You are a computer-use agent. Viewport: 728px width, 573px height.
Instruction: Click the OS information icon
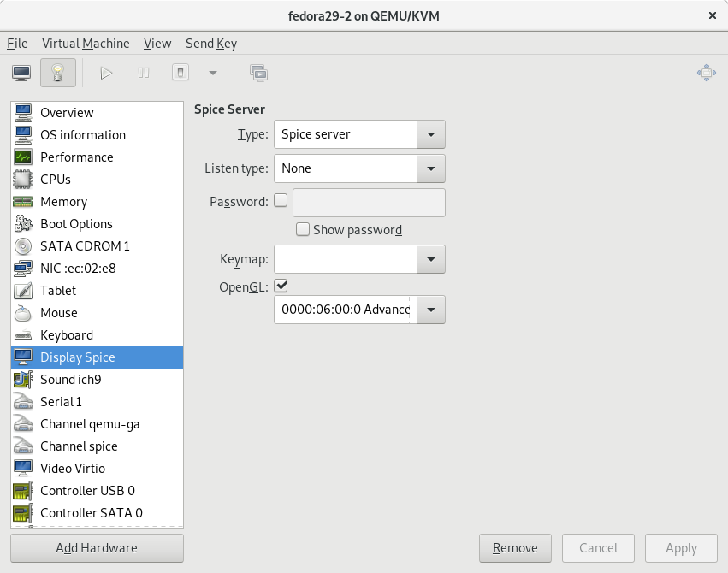[x=23, y=135]
